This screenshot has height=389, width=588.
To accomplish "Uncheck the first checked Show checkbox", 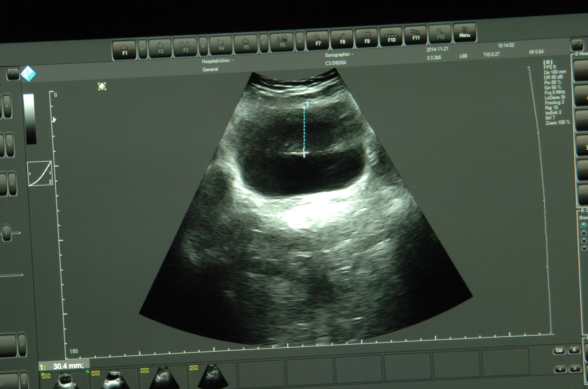I will click(583, 225).
